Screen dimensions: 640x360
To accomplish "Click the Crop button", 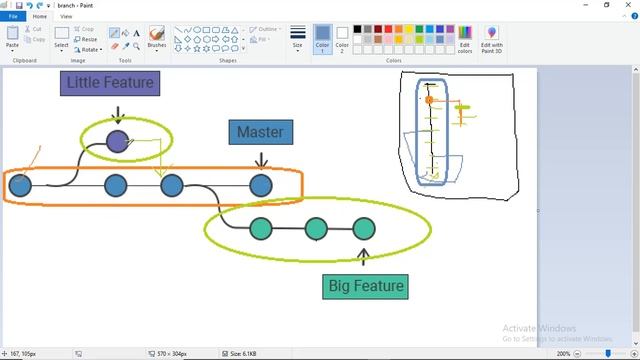I will pos(84,29).
